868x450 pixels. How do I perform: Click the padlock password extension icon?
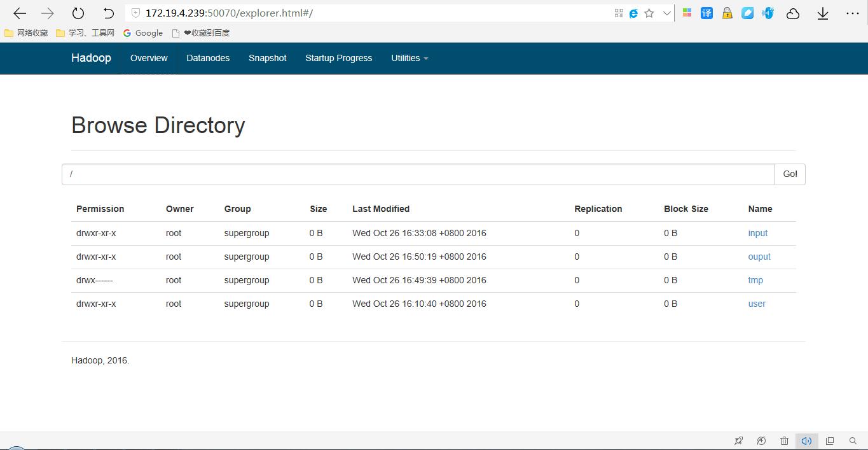[727, 13]
